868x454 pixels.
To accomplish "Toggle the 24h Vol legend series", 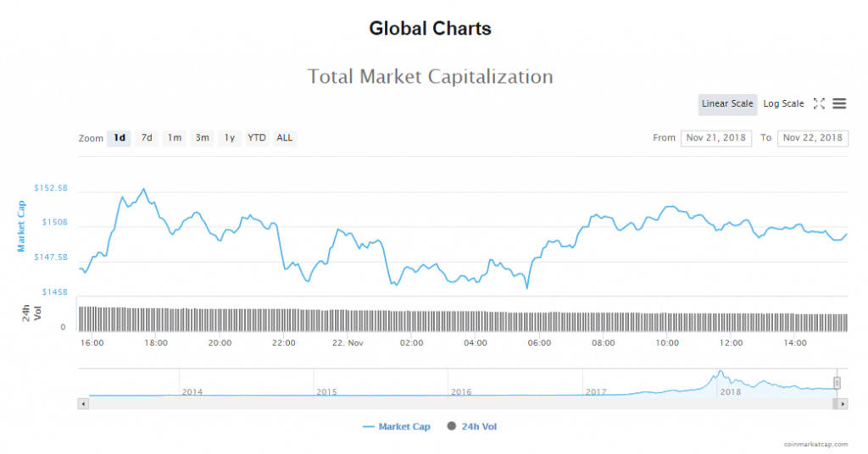I will pos(471,426).
